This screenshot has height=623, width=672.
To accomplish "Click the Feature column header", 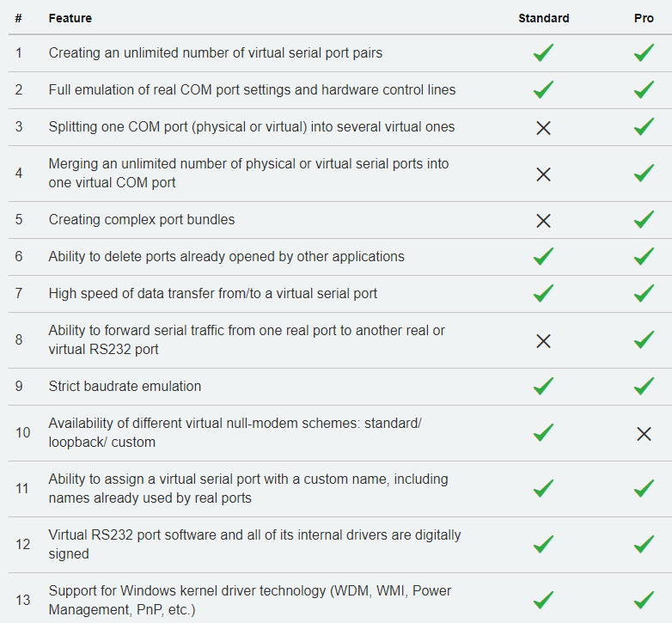I will click(x=70, y=18).
